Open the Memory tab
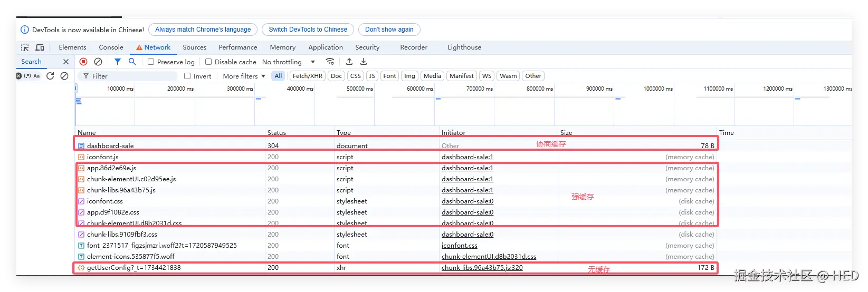Image resolution: width=868 pixels, height=292 pixels. pyautogui.click(x=283, y=47)
